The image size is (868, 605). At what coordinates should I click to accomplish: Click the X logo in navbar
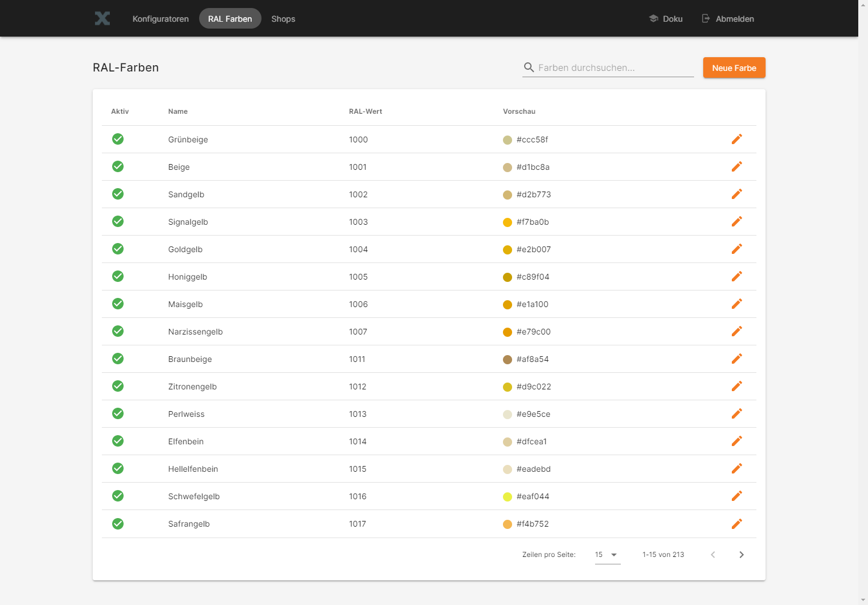click(102, 18)
